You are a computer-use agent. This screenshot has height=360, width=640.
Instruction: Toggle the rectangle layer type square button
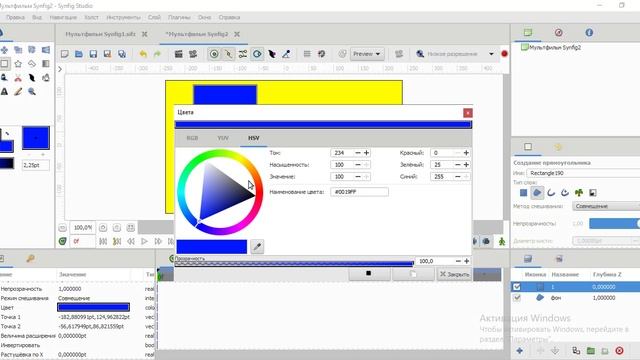(x=523, y=193)
